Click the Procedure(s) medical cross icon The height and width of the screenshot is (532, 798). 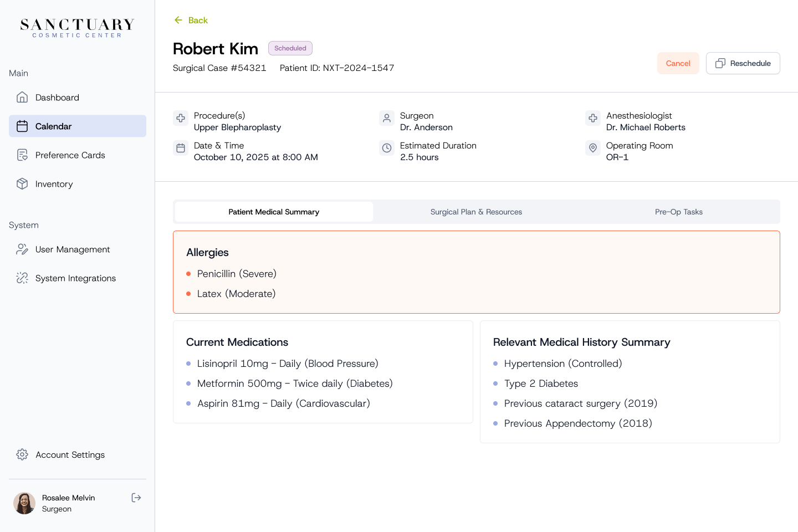[x=181, y=118]
